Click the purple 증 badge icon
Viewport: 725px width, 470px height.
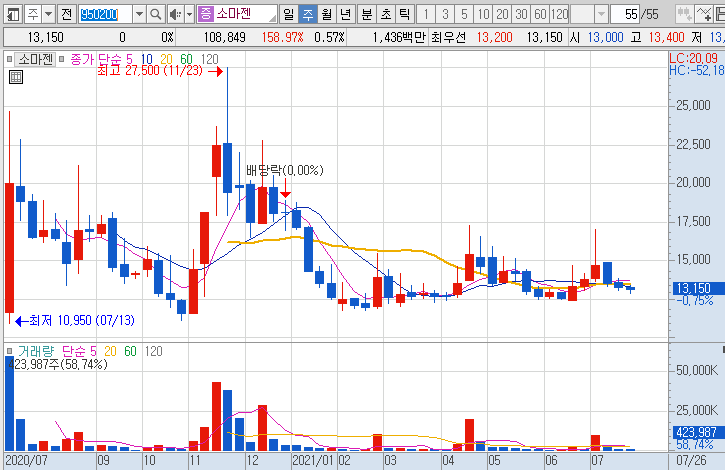(x=205, y=14)
